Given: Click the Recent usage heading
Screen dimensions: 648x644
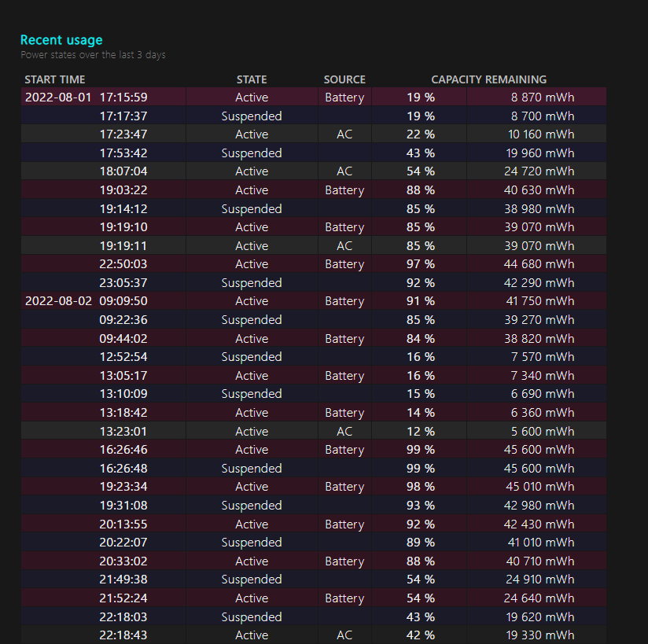Looking at the screenshot, I should (x=61, y=40).
